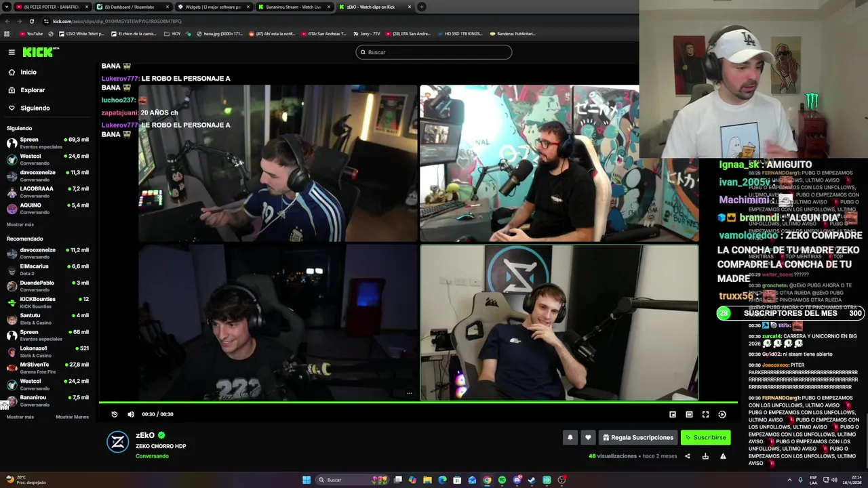Switch to Dashboard / Streamlabs tab
Screen dimensions: 868x488
click(134, 7)
